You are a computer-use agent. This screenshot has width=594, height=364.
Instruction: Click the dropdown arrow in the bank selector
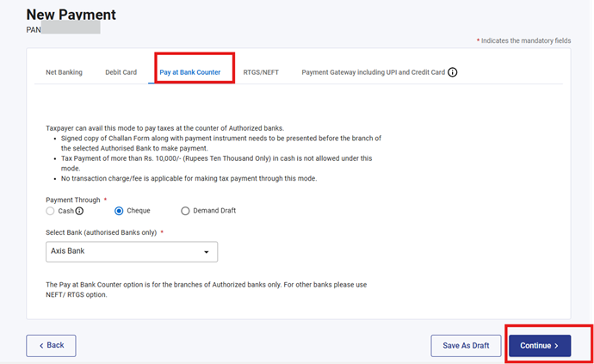pyautogui.click(x=206, y=252)
